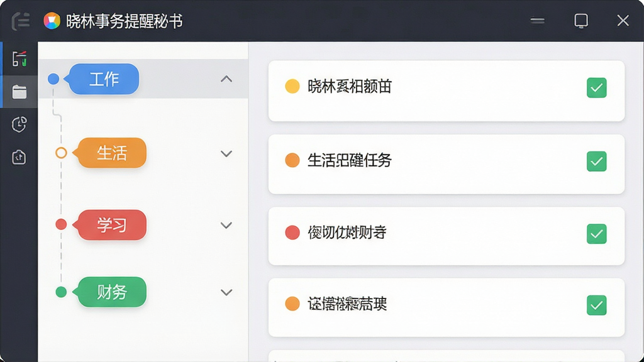The height and width of the screenshot is (362, 644).
Task: Expand the 财务 category chevron
Action: point(226,292)
